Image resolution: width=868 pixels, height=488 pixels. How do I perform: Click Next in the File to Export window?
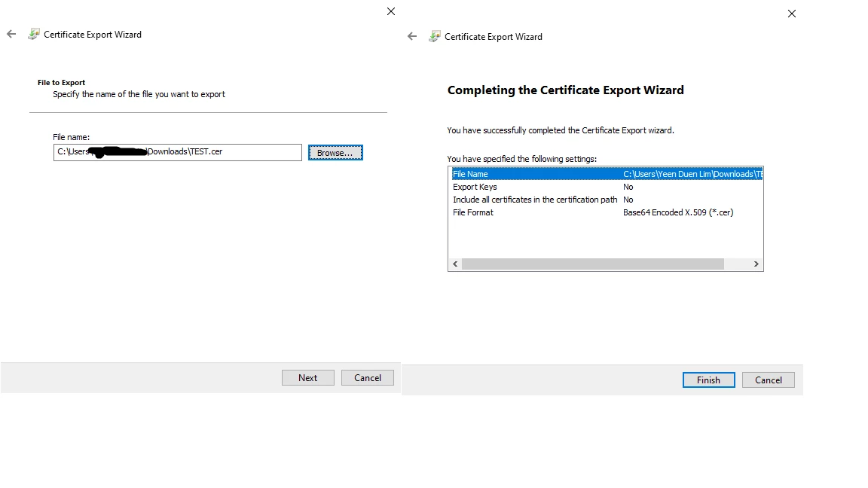pos(307,378)
